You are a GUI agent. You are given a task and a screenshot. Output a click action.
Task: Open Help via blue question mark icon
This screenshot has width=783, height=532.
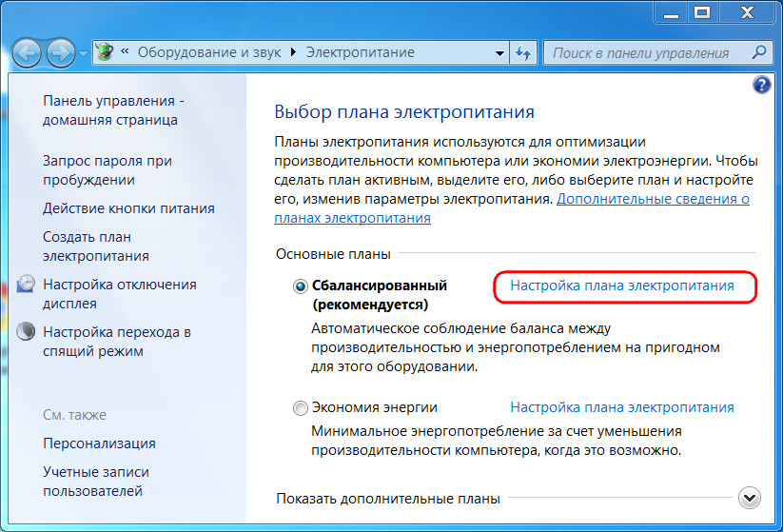761,85
